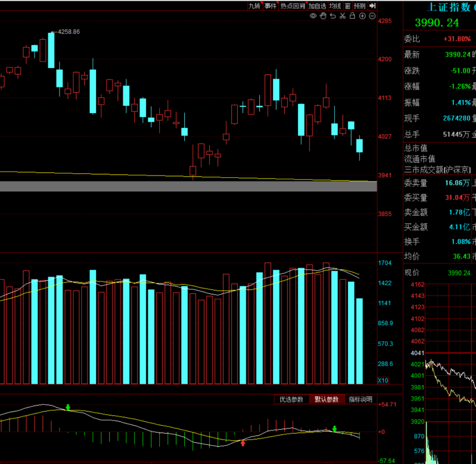Open the 预测 forecast button
476x464 pixels.
click(x=360, y=6)
